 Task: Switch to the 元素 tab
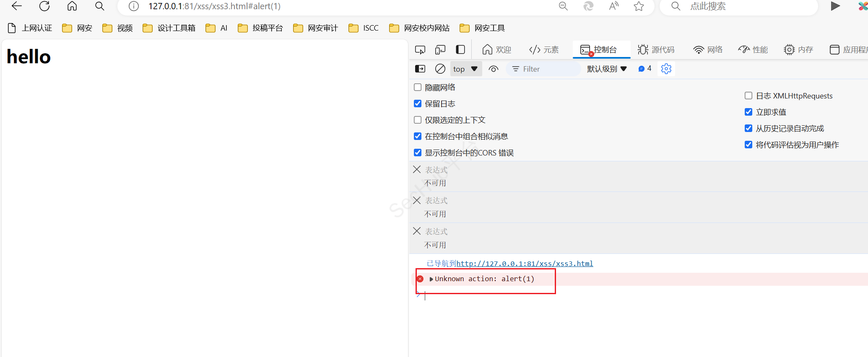coord(544,50)
